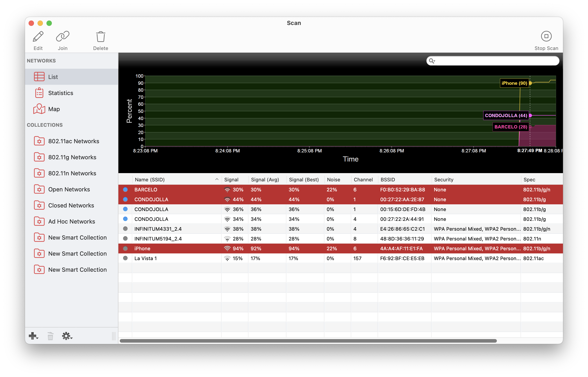Select the List view in Networks

[x=53, y=77]
